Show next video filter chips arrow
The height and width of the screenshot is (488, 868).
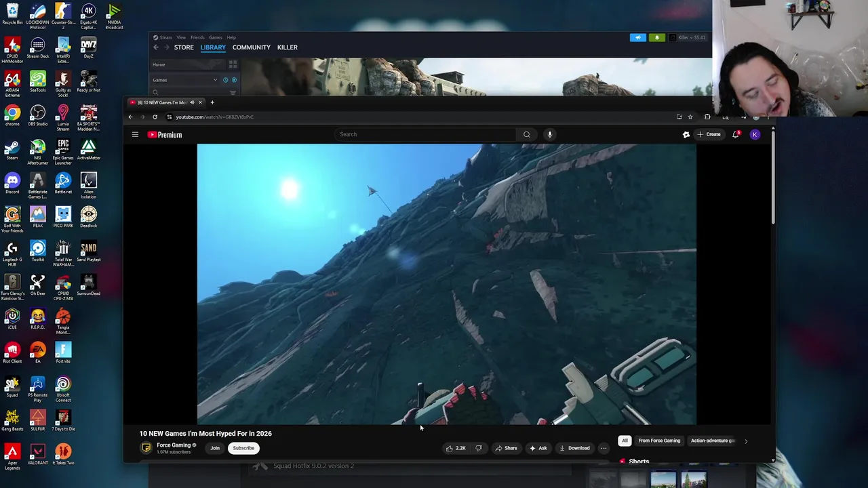(746, 441)
